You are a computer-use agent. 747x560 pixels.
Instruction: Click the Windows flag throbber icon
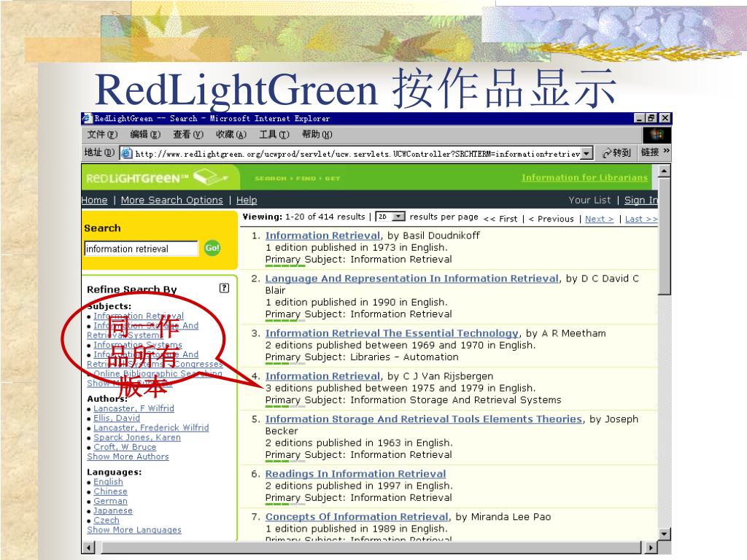657,135
